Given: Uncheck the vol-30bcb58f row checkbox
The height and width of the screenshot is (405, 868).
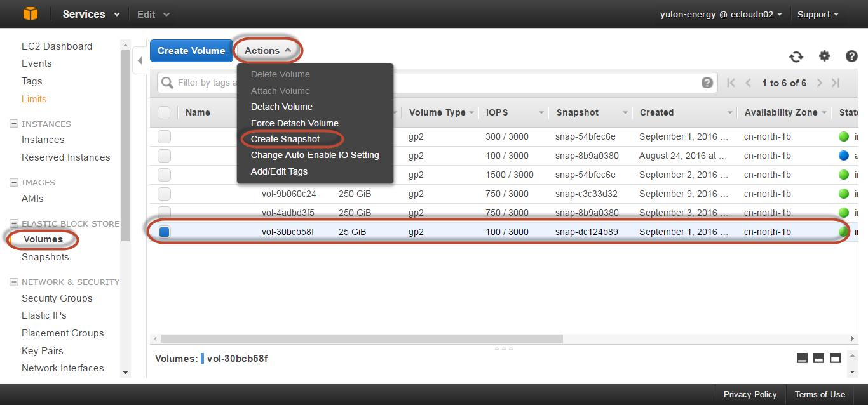Looking at the screenshot, I should coord(165,232).
